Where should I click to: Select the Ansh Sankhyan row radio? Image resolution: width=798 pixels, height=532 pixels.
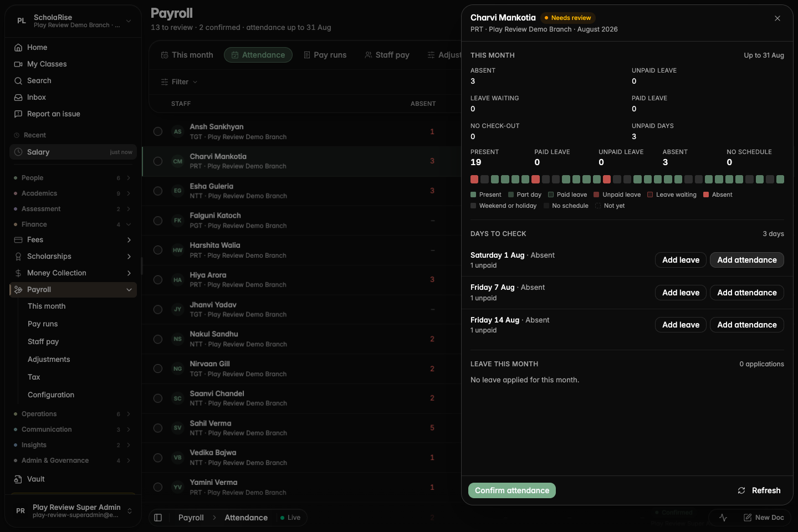[158, 131]
